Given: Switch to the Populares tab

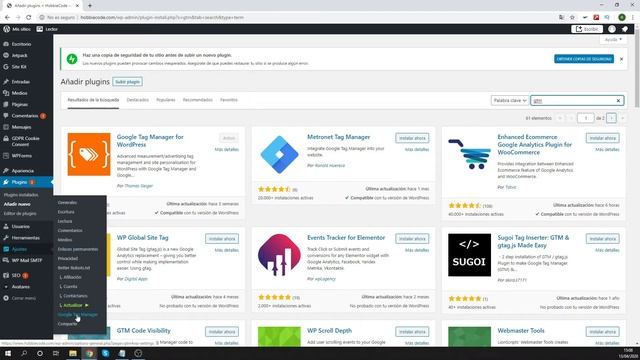Looking at the screenshot, I should 166,100.
